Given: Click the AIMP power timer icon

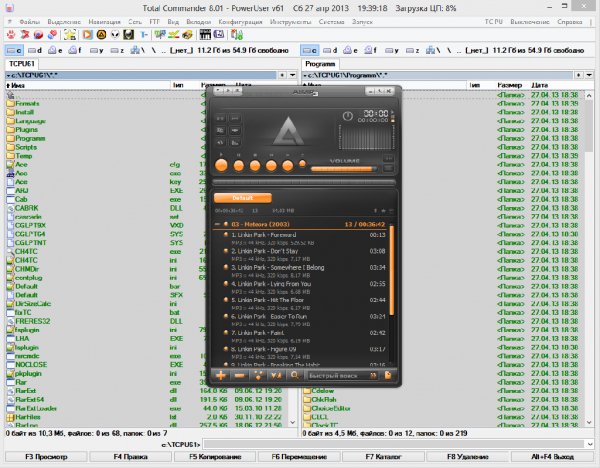Looking at the screenshot, I should click(347, 116).
